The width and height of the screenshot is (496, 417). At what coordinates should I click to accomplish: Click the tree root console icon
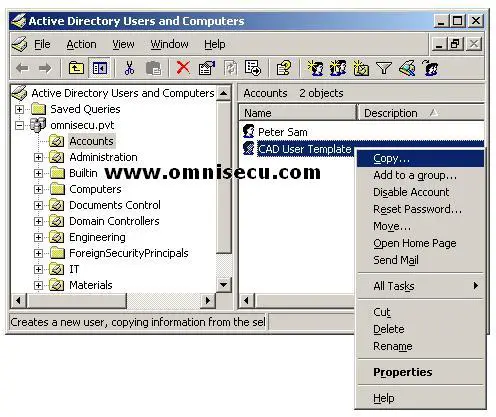(x=19, y=93)
